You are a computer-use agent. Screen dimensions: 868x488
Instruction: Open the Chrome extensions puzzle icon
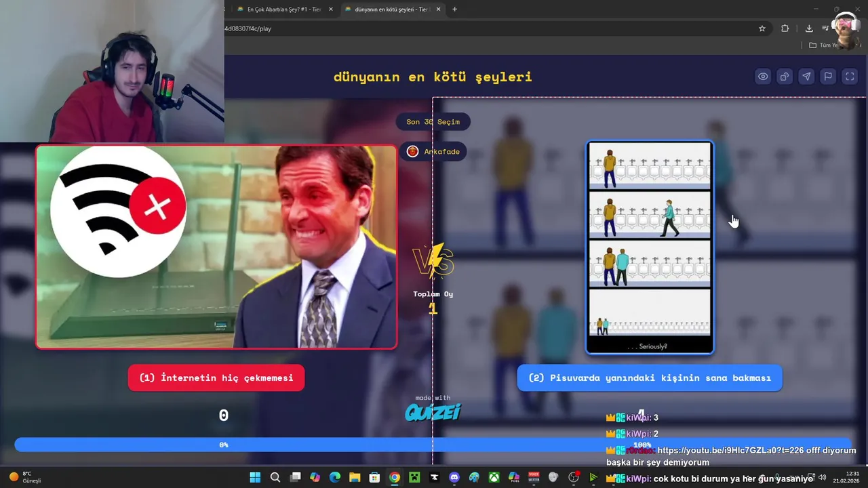pyautogui.click(x=785, y=28)
